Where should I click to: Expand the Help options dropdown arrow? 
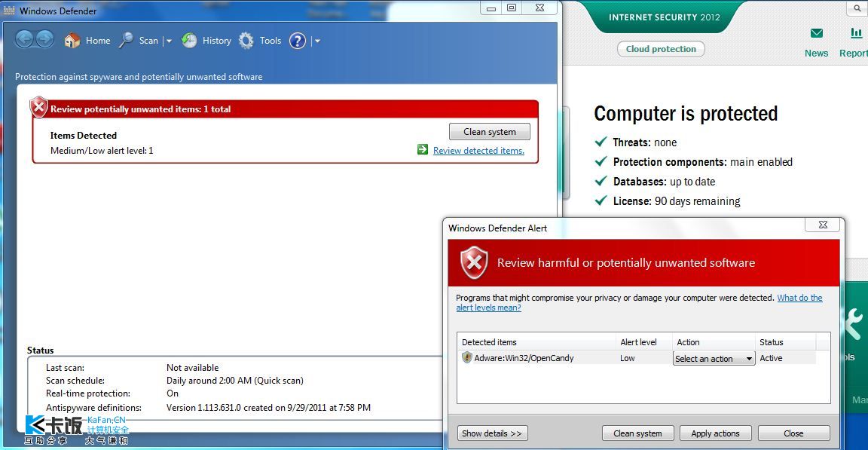317,41
